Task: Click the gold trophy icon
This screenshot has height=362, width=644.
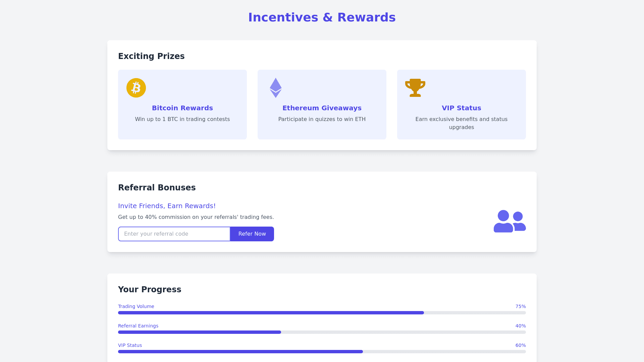Action: pyautogui.click(x=415, y=88)
